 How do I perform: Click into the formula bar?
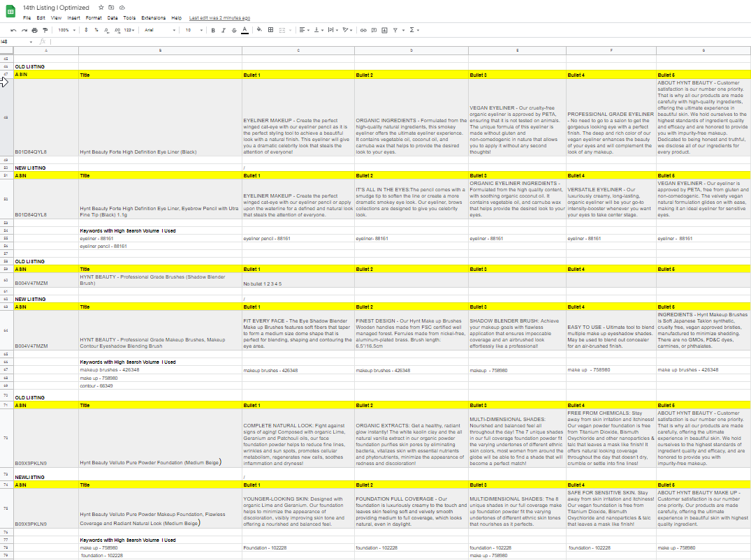click(x=400, y=42)
